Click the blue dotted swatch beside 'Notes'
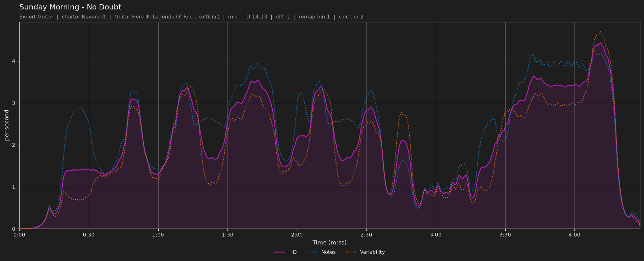The image size is (644, 261). [x=313, y=252]
